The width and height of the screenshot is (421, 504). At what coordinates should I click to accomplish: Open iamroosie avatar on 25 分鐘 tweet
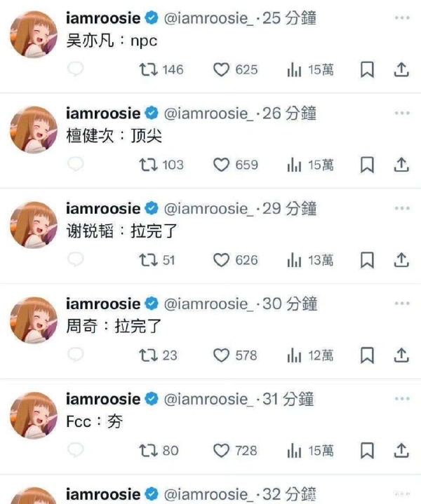[34, 34]
